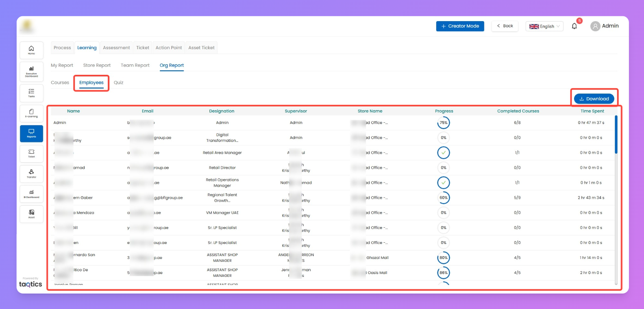644x309 pixels.
Task: Switch to the Assessment tab
Action: coord(116,48)
